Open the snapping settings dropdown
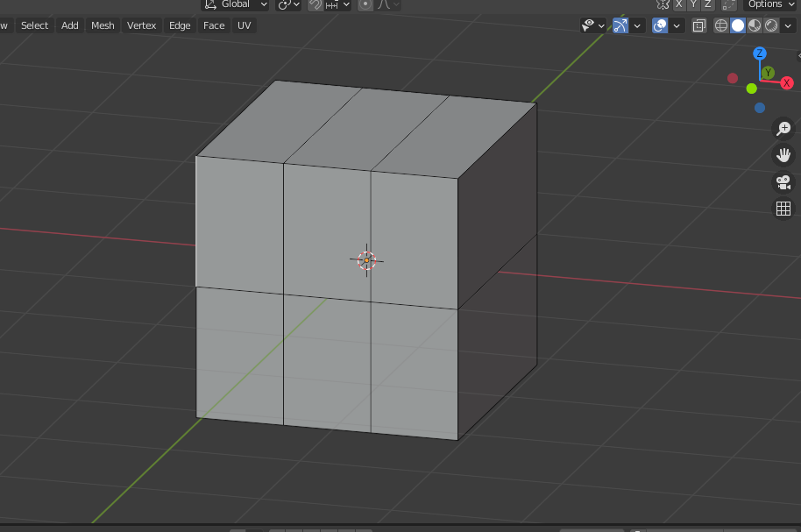The width and height of the screenshot is (801, 532). [x=337, y=4]
